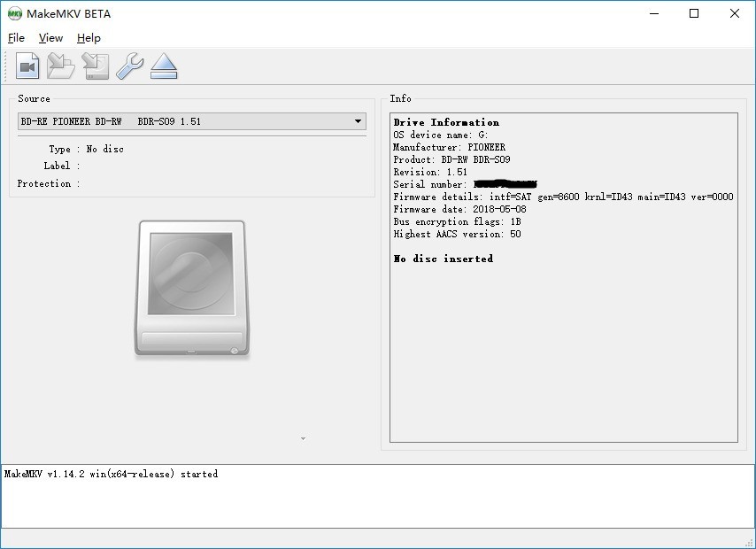Click the window resize grip
Screen dimensions: 756x549
tap(749, 542)
